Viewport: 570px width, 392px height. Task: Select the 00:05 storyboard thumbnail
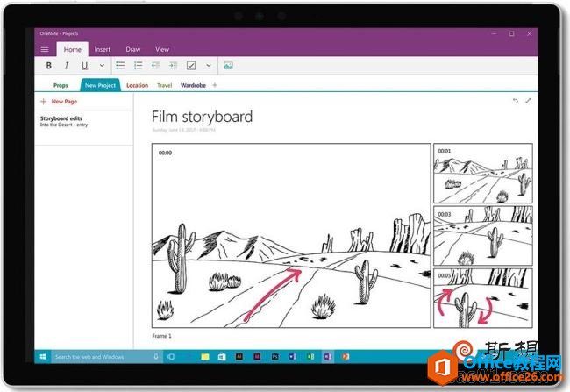click(483, 298)
